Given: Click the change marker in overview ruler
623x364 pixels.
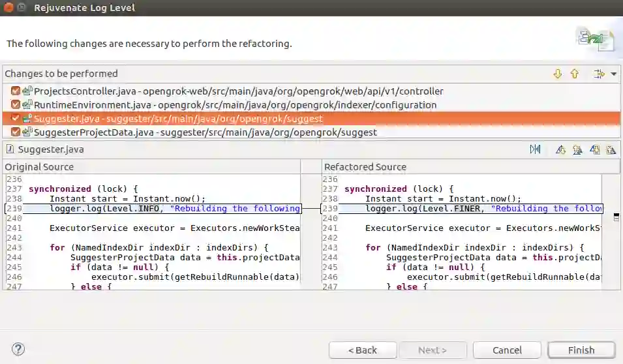Looking at the screenshot, I should tap(616, 217).
